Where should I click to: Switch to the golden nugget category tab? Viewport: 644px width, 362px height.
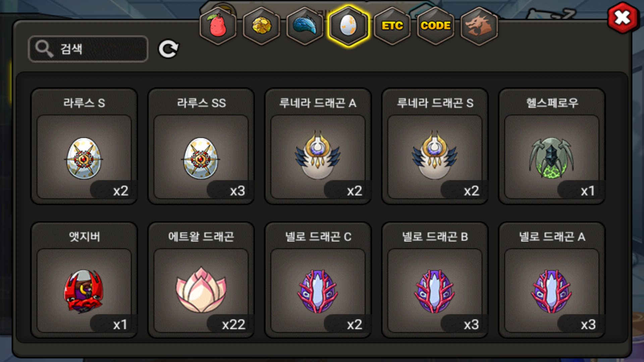point(262,26)
